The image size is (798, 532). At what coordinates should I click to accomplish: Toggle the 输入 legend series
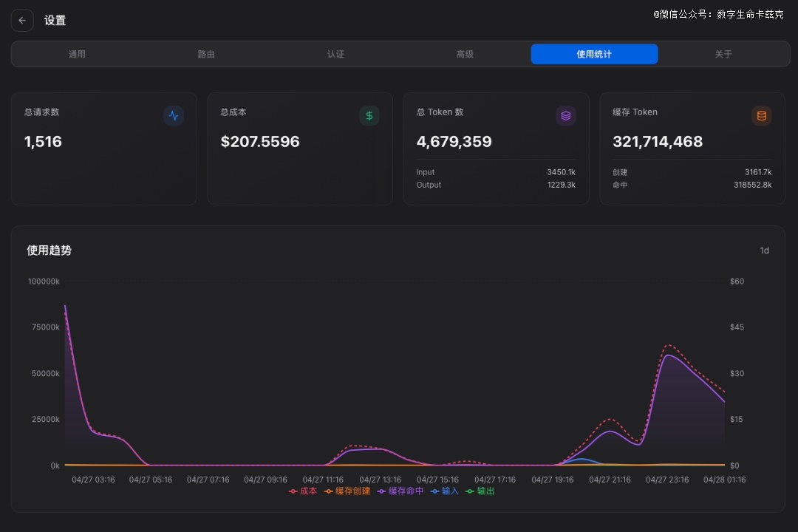point(445,491)
